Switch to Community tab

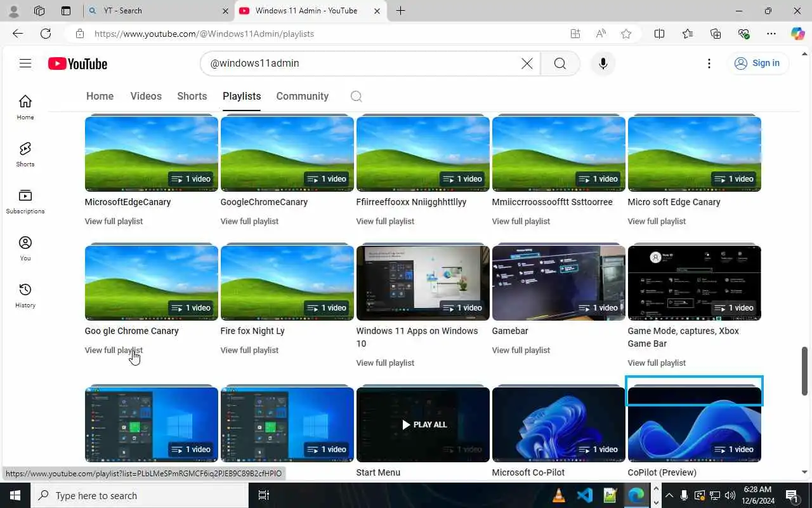[x=302, y=96]
